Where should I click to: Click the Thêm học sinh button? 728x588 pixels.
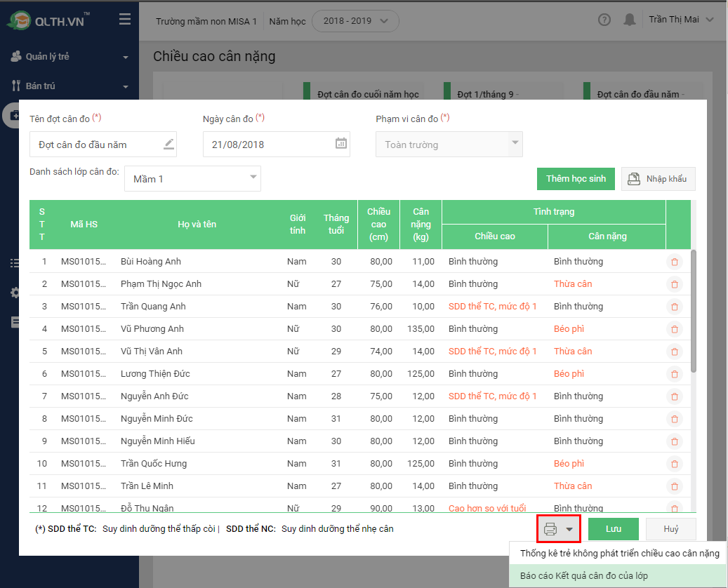pos(576,179)
